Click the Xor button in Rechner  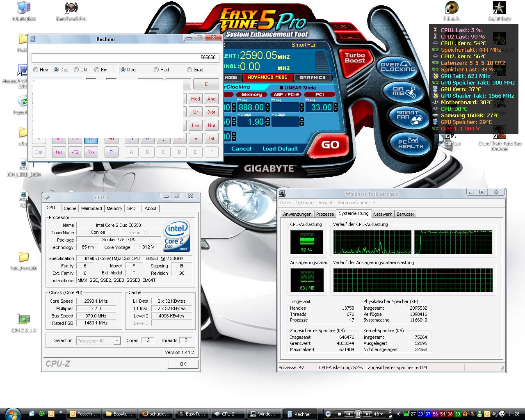click(x=212, y=112)
